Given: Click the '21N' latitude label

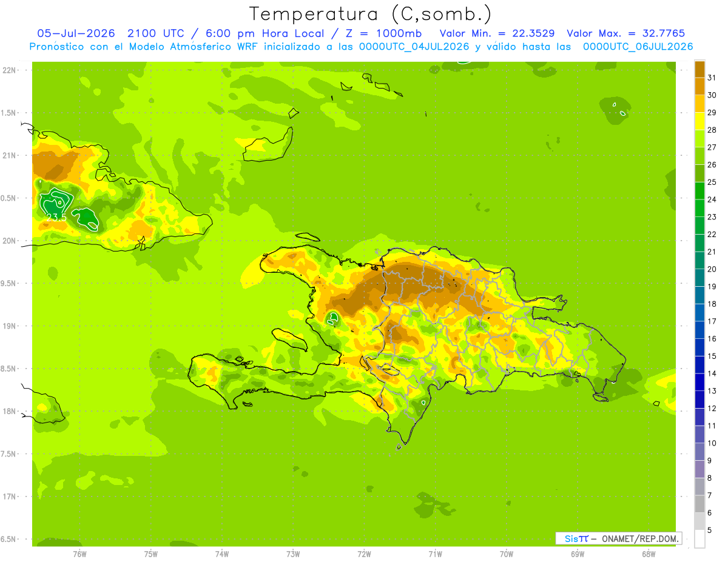Looking at the screenshot, I should click(x=10, y=155).
